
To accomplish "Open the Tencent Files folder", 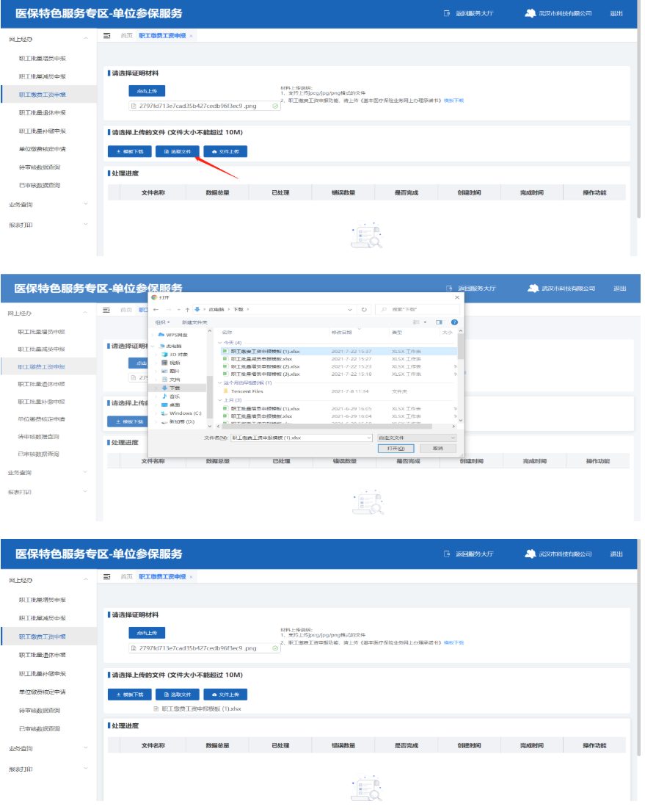I will tap(247, 391).
